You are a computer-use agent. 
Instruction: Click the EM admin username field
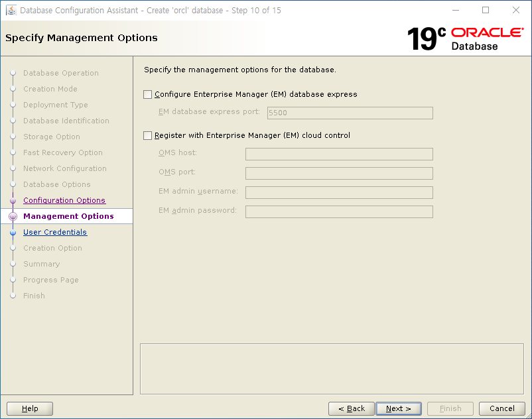point(339,192)
